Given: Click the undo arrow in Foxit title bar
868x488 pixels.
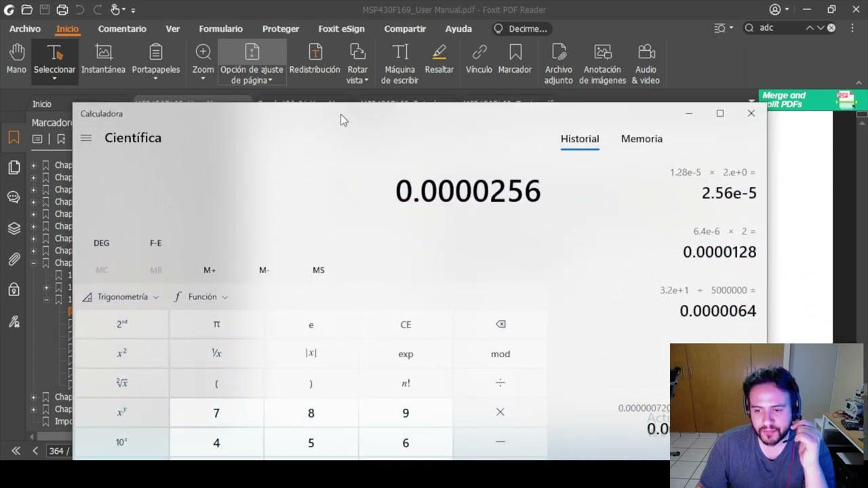Looking at the screenshot, I should pos(79,9).
